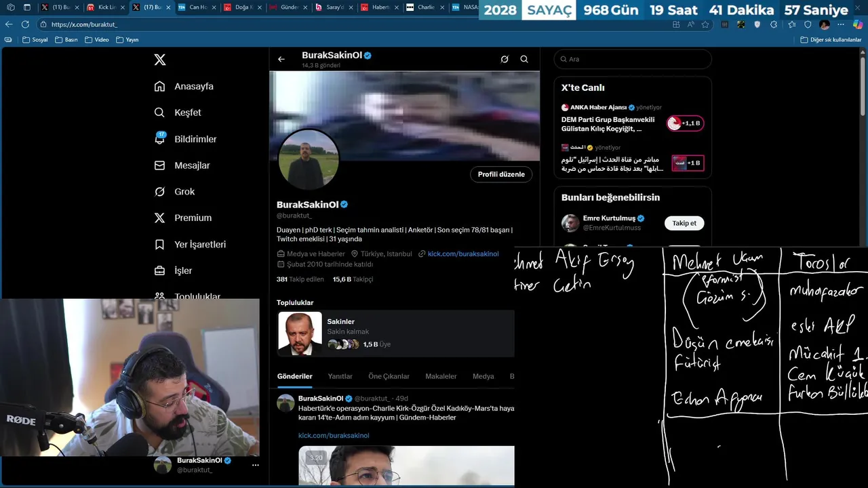Open Keşfet explore search page
The width and height of the screenshot is (868, 488).
tap(178, 113)
